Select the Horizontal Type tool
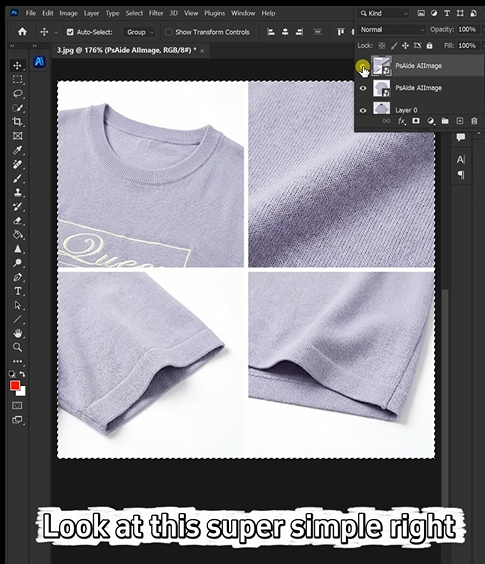The height and width of the screenshot is (564, 485). 17,291
